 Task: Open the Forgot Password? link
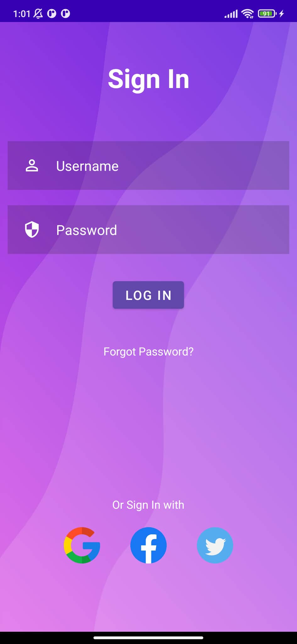[148, 352]
